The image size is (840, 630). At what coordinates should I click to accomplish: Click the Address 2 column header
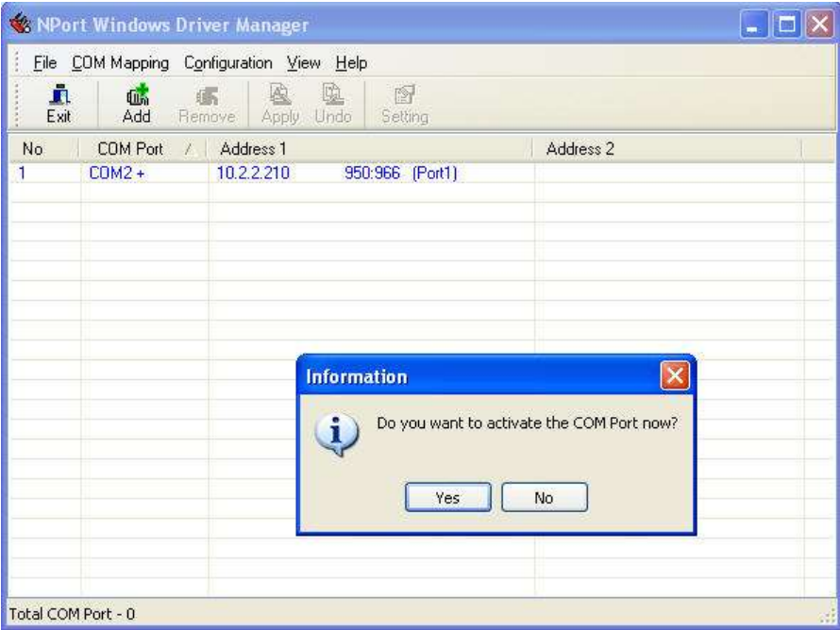coord(667,149)
